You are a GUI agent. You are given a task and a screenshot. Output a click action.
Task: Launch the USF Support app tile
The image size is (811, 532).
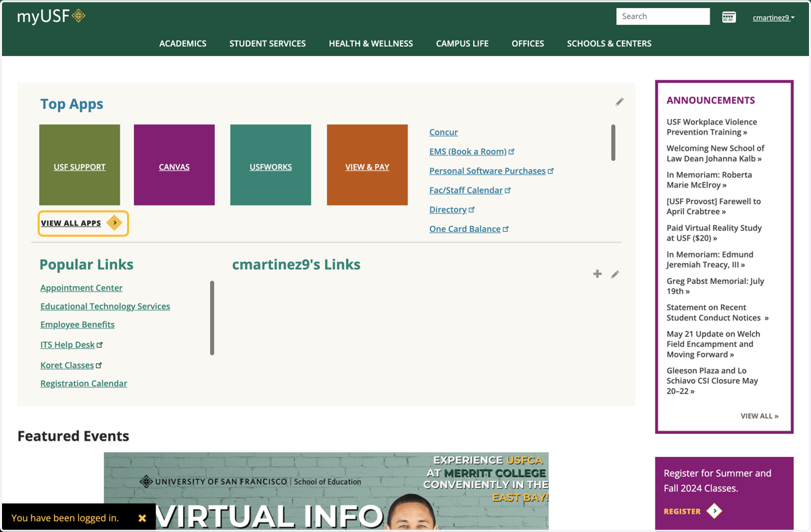point(80,165)
